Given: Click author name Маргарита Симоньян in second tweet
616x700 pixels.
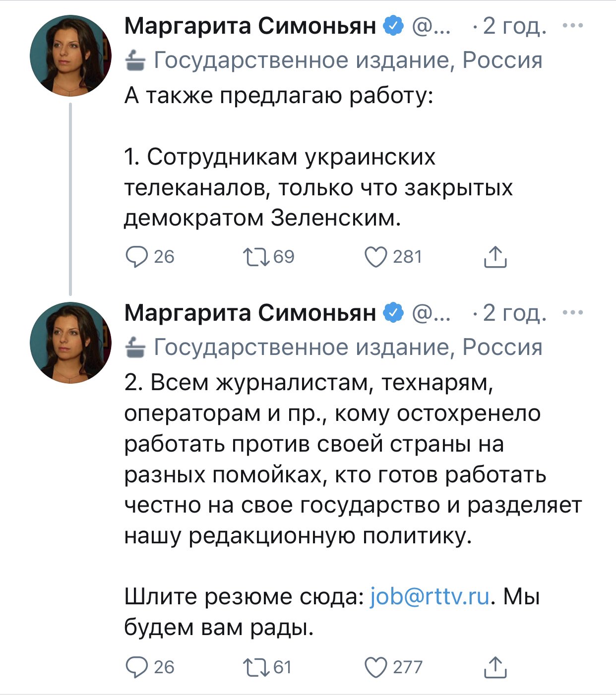Looking at the screenshot, I should (x=250, y=313).
